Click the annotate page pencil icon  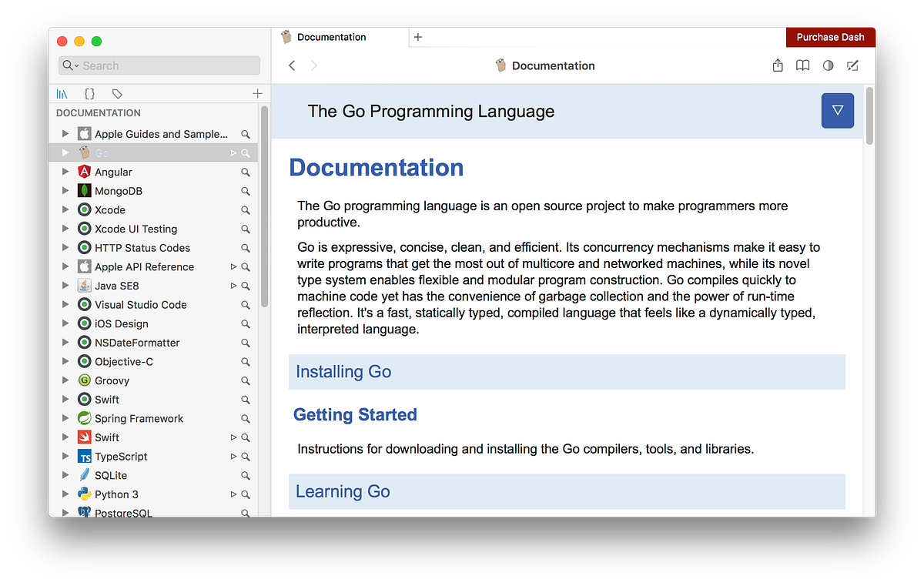point(852,65)
